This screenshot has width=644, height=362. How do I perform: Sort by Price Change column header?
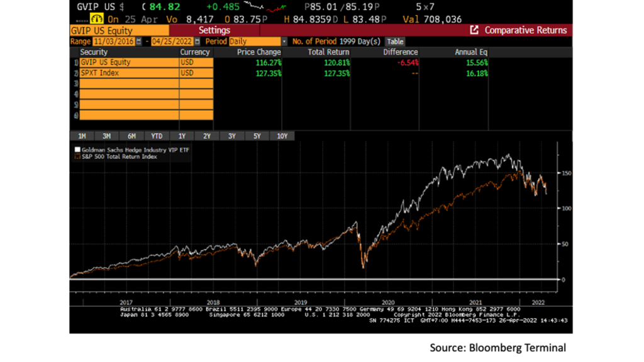(258, 52)
